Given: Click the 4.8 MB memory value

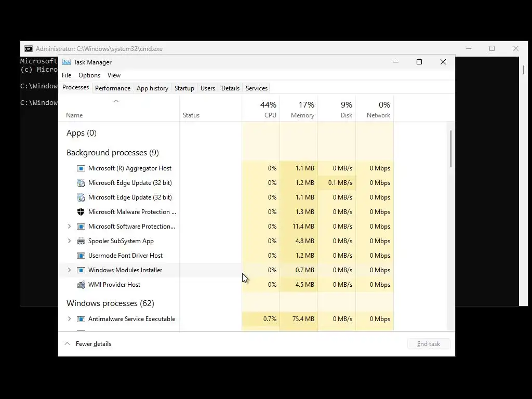Looking at the screenshot, I should [304, 241].
